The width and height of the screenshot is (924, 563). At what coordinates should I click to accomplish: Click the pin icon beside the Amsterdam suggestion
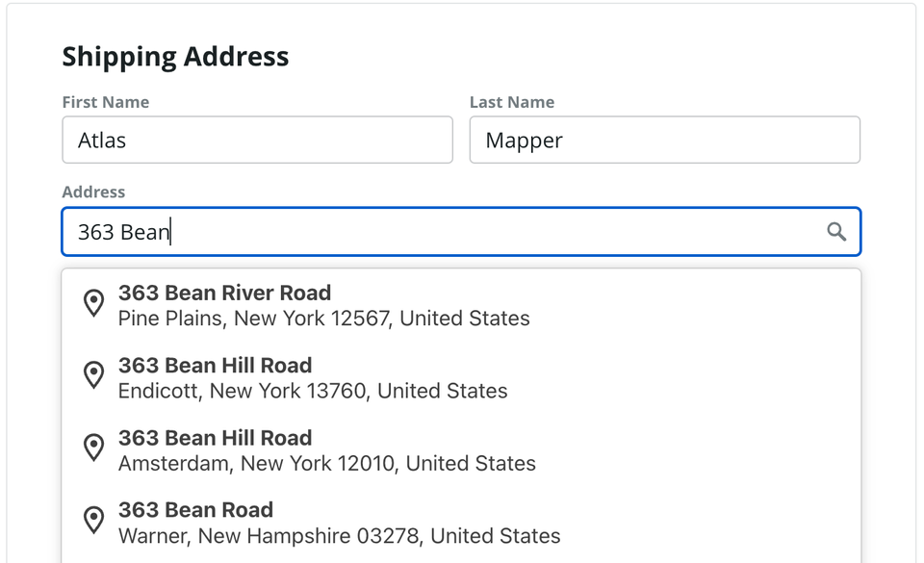93,448
